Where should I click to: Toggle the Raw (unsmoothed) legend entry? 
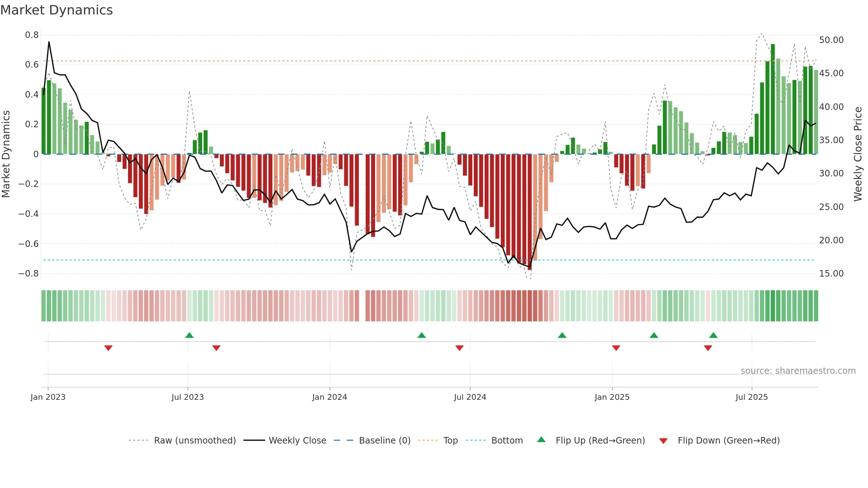click(x=182, y=440)
